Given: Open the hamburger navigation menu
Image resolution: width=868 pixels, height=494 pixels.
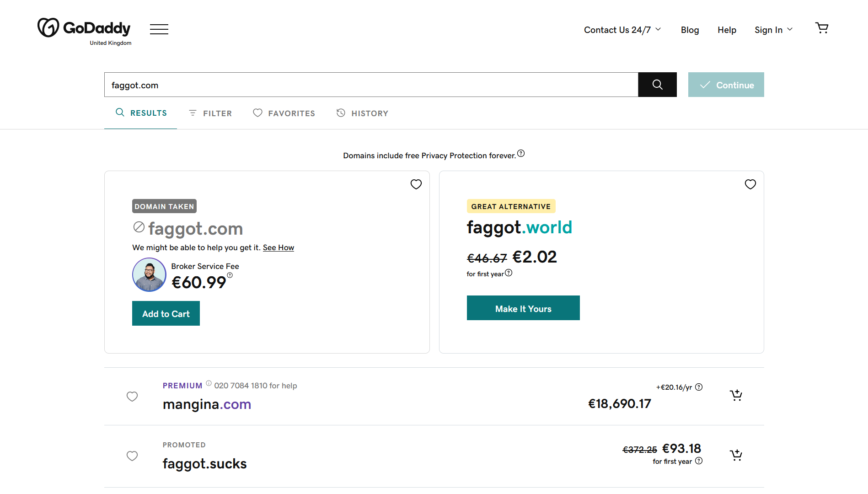Looking at the screenshot, I should click(x=159, y=29).
